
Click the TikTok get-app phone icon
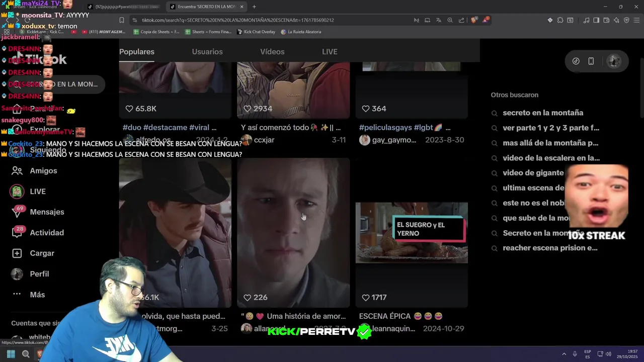point(591,61)
